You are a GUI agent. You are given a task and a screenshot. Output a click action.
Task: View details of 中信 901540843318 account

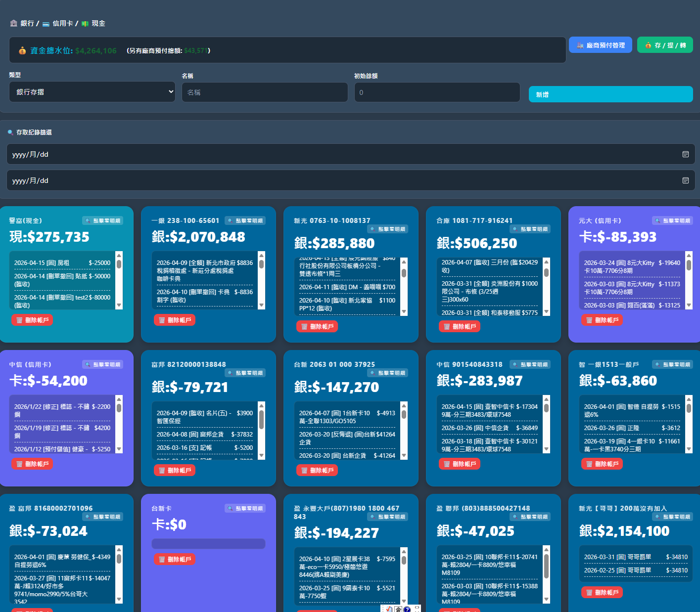(530, 364)
